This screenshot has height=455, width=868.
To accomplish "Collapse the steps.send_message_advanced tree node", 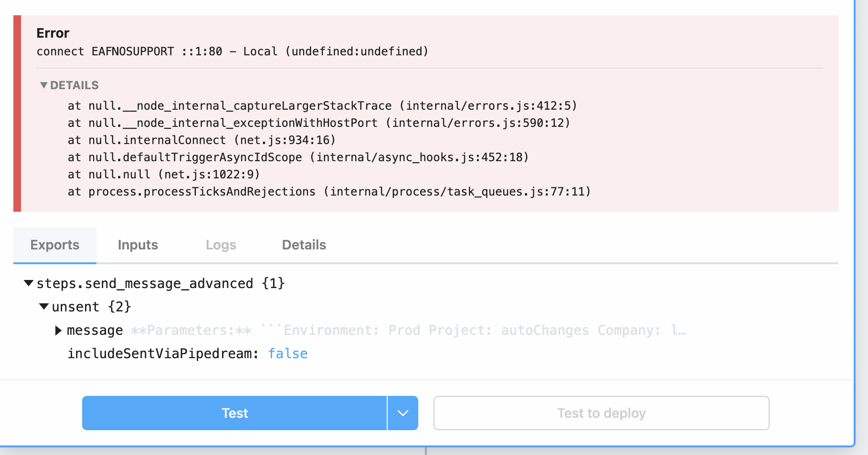I will (x=29, y=283).
